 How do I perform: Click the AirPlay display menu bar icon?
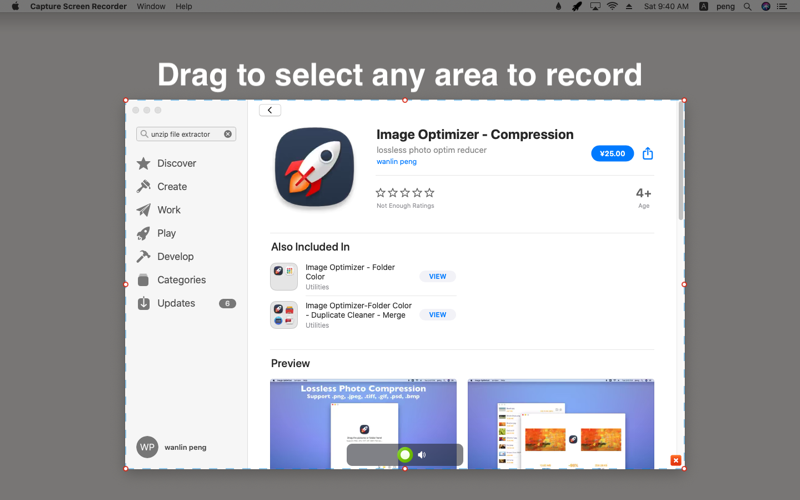click(595, 6)
